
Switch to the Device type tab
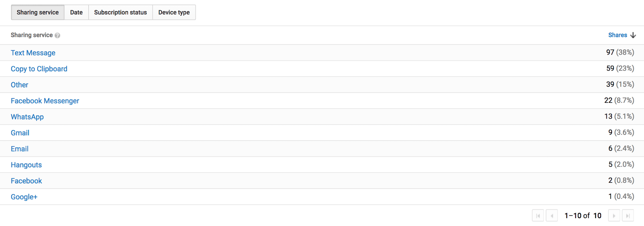click(174, 12)
